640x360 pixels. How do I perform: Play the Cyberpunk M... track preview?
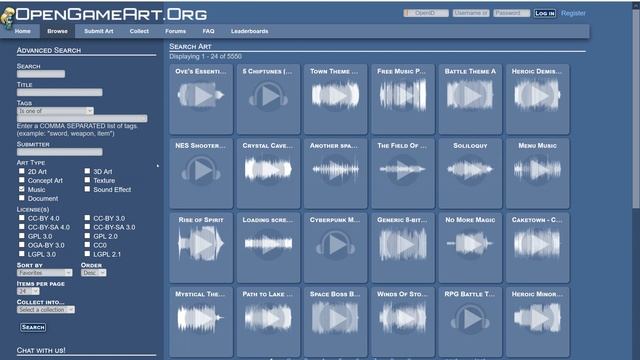point(336,244)
